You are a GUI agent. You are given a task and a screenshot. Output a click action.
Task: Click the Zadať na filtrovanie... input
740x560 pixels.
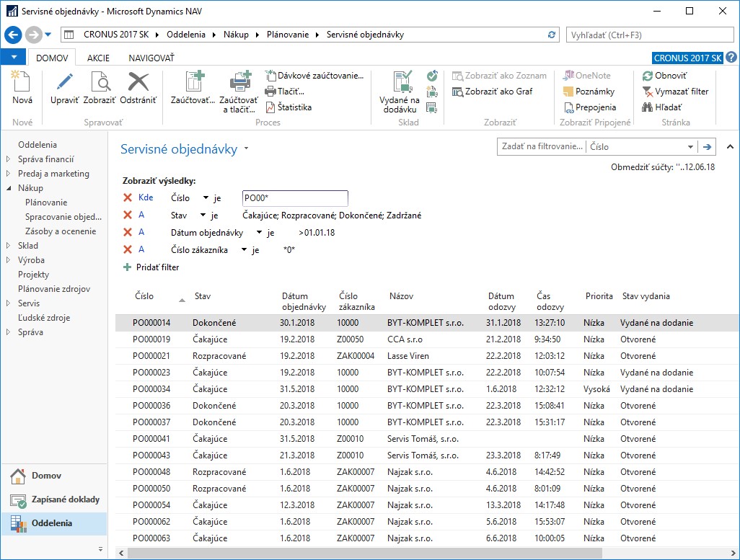point(542,147)
